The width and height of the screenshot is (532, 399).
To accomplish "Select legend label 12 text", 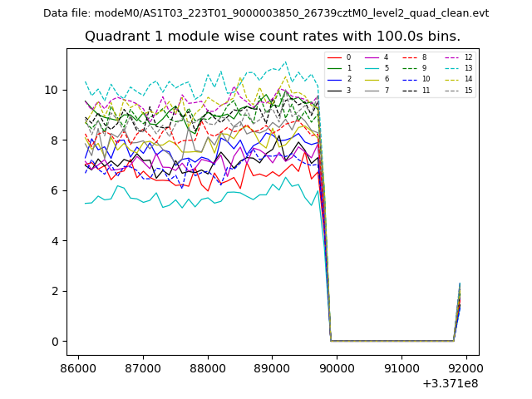I will pyautogui.click(x=468, y=57).
